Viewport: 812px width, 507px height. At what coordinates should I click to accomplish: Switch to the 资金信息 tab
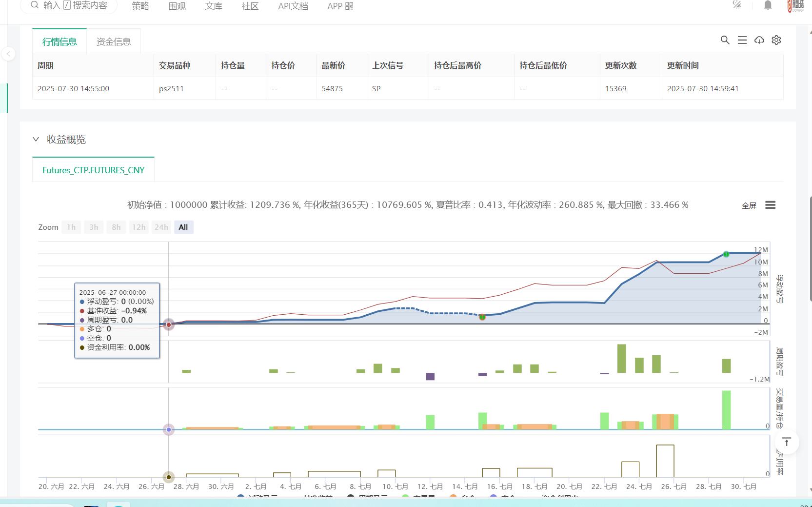click(x=114, y=42)
